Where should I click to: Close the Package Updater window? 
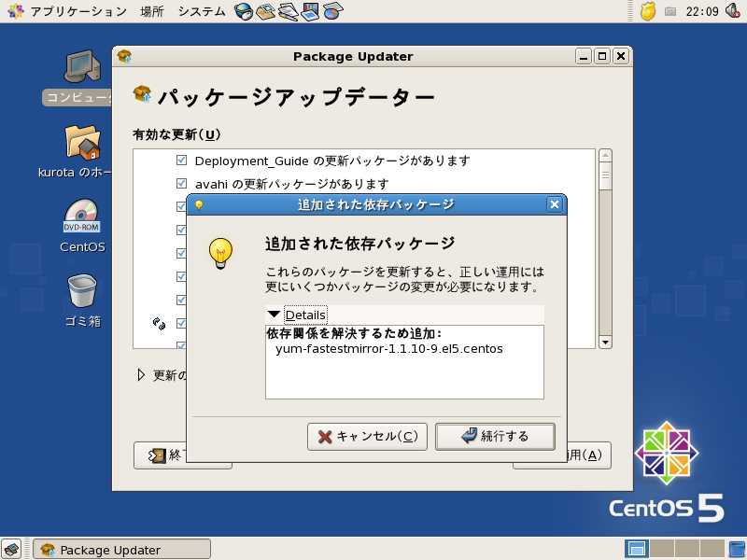621,56
